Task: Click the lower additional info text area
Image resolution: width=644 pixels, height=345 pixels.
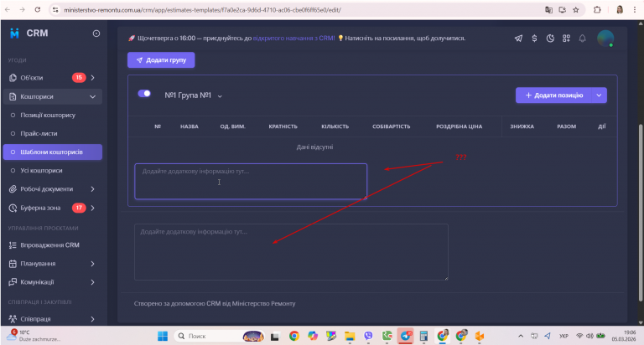Action: click(291, 252)
